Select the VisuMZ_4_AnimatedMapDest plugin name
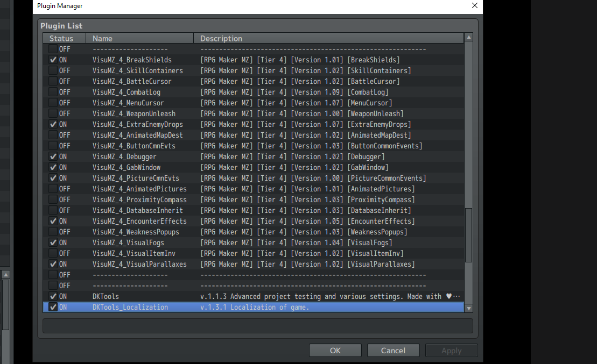 pyautogui.click(x=137, y=135)
